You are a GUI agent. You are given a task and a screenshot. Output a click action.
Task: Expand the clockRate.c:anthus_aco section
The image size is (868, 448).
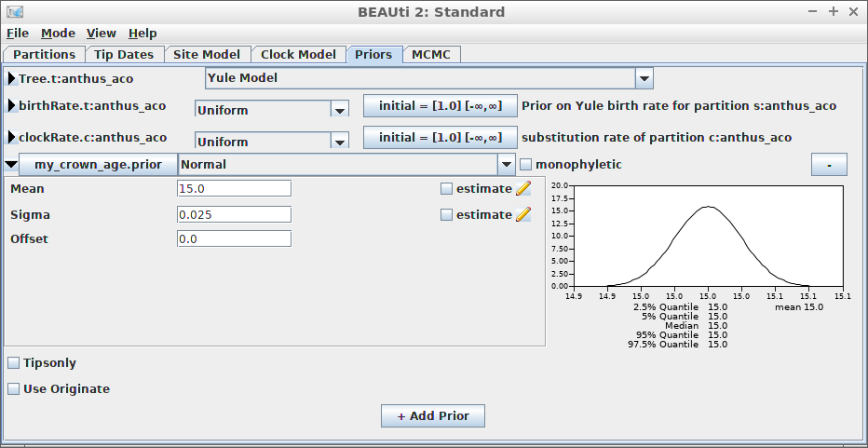click(11, 137)
